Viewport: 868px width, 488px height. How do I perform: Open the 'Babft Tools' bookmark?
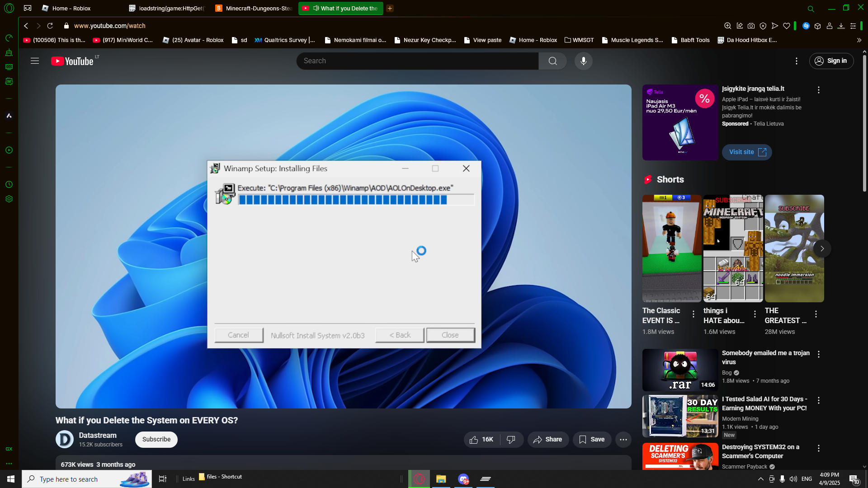coord(690,40)
